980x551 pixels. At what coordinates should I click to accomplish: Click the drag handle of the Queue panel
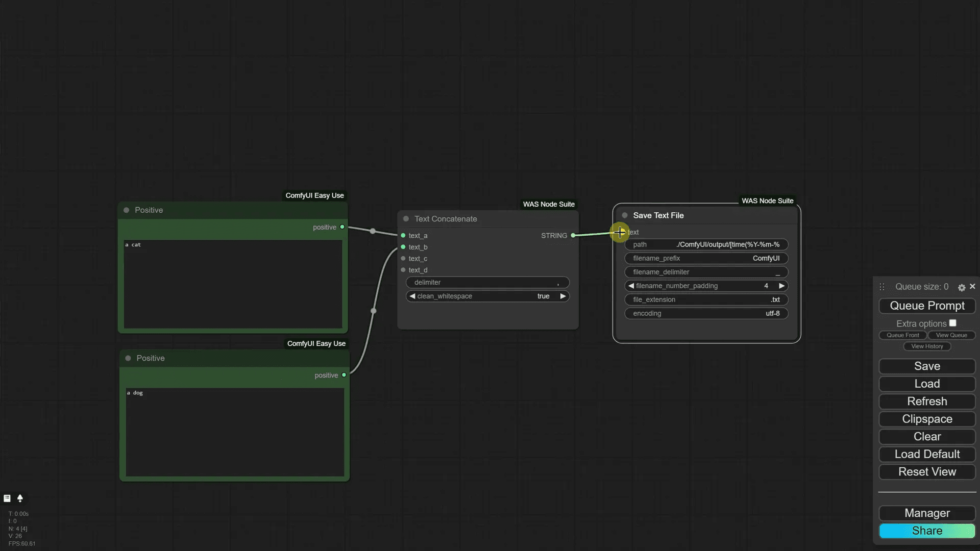click(x=881, y=287)
